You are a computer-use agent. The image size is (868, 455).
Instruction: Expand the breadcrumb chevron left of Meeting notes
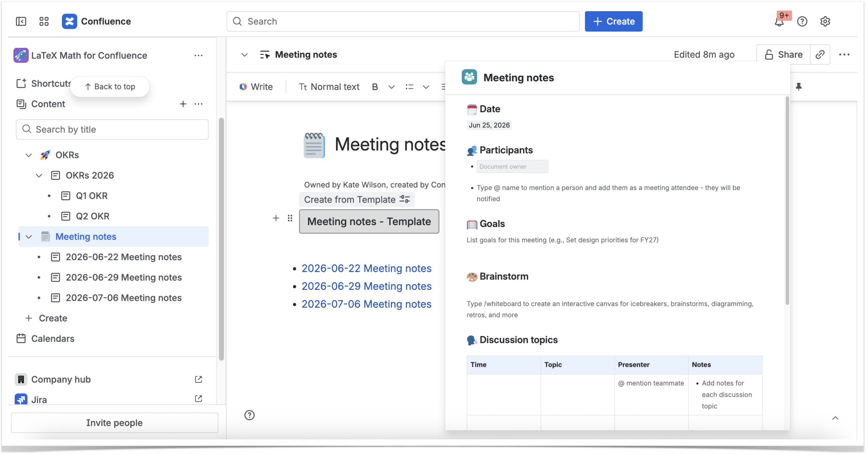coord(244,55)
